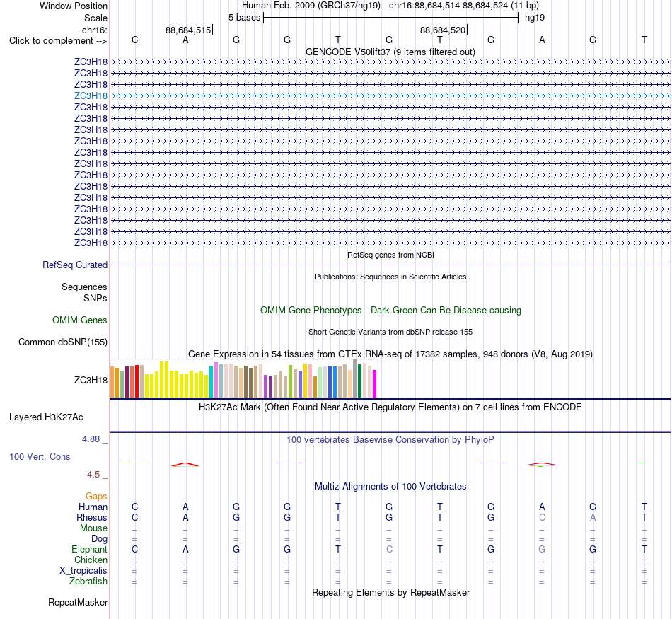Screen dimensions: 672x619
Task: Click the GENCODE V50lift37 track title
Action: pos(390,52)
